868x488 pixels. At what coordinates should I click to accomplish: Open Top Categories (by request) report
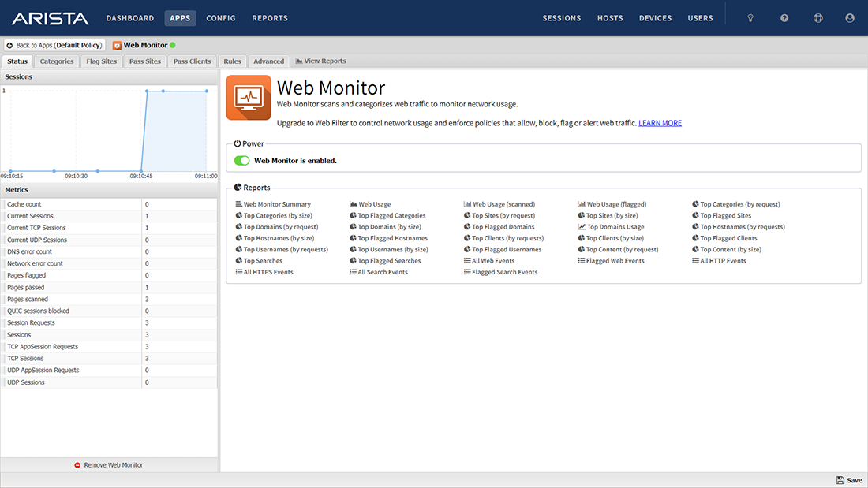coord(736,204)
